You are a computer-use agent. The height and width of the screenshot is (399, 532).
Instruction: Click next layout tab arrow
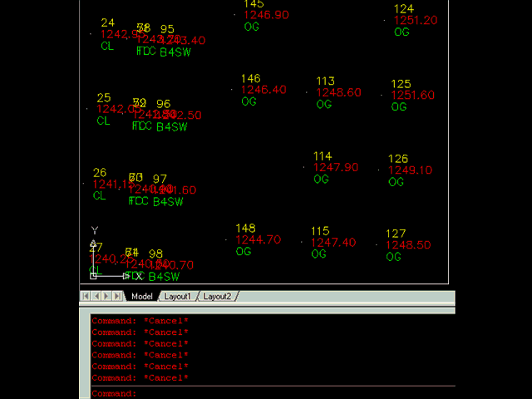pyautogui.click(x=106, y=296)
